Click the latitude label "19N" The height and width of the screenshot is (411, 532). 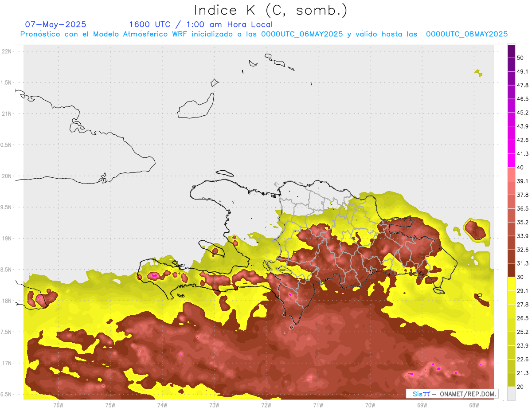7,238
